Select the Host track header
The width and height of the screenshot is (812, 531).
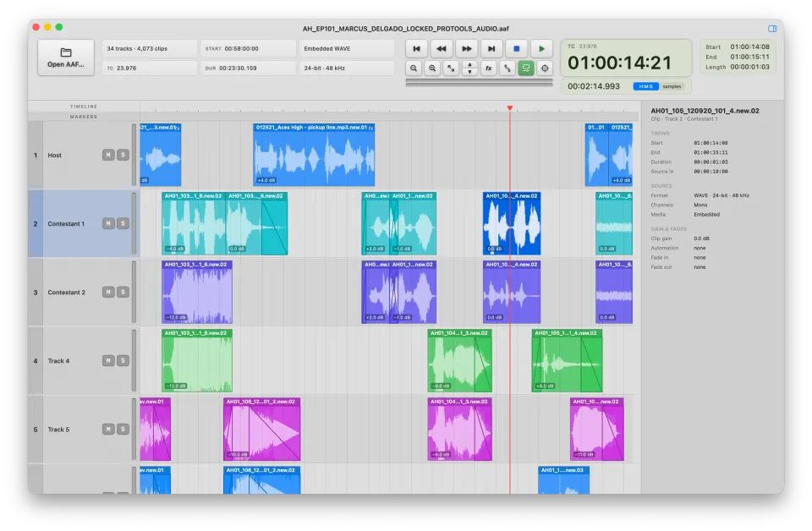tap(84, 155)
